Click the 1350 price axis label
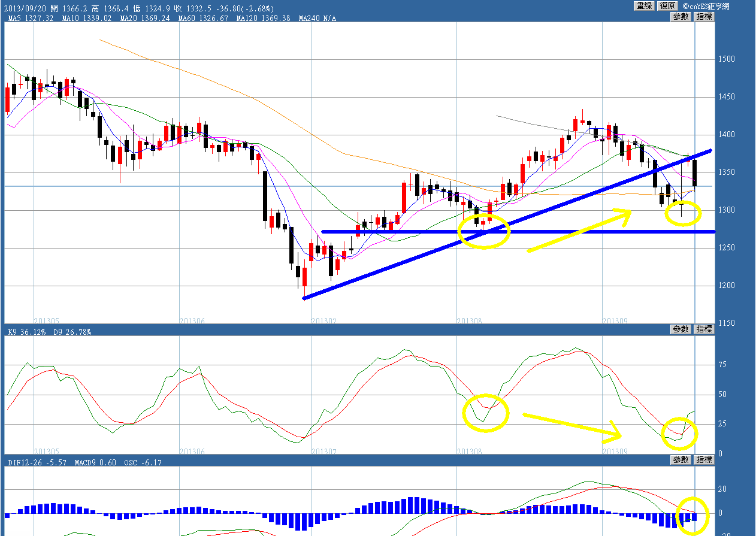 point(725,172)
